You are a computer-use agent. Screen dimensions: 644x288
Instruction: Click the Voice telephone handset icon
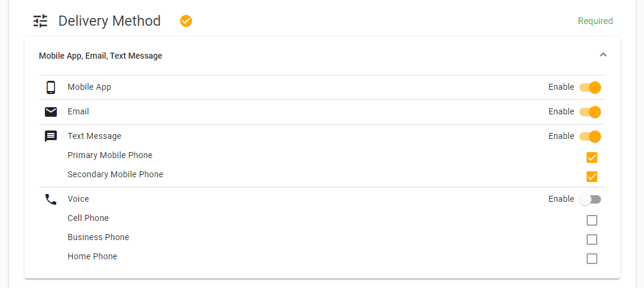(51, 199)
